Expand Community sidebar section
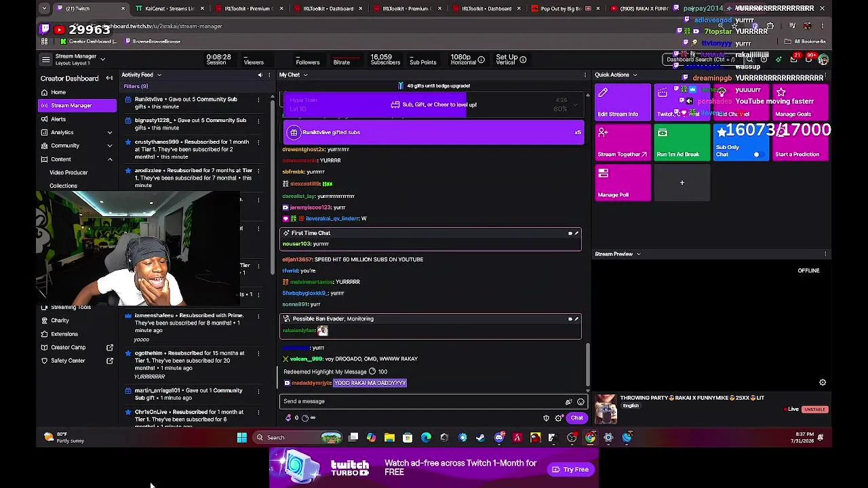Viewport: 868px width, 488px height. click(110, 146)
